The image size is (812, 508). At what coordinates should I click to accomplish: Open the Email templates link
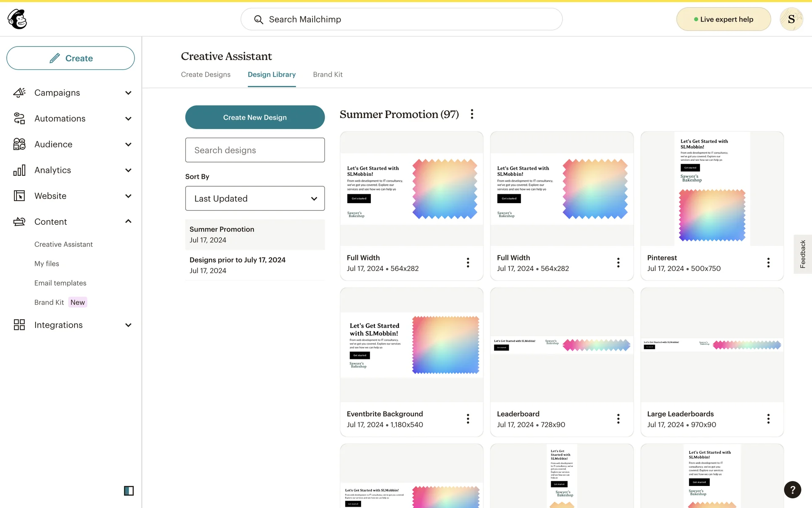60,283
